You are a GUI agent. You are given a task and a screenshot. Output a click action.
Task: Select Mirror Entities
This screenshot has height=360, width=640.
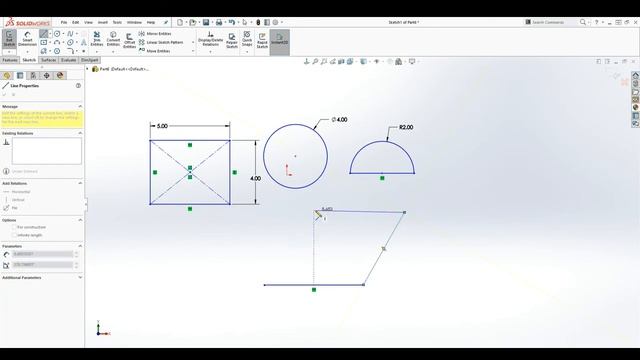click(x=155, y=33)
